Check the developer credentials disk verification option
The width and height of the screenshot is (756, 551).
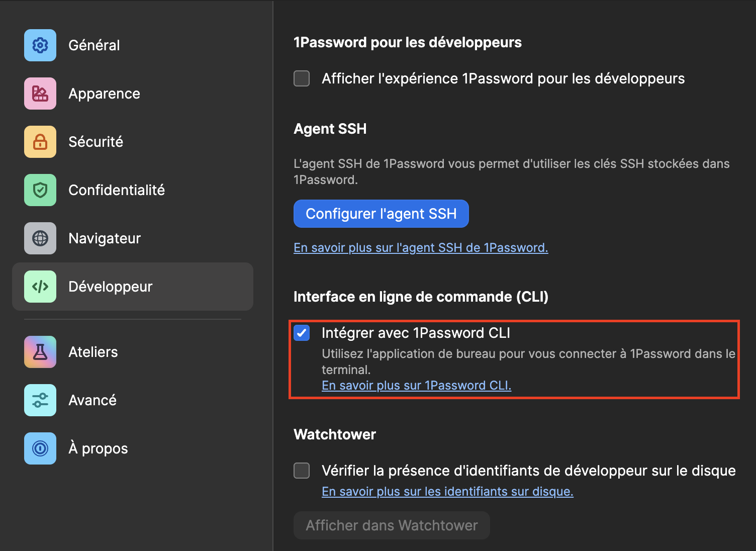pos(302,471)
